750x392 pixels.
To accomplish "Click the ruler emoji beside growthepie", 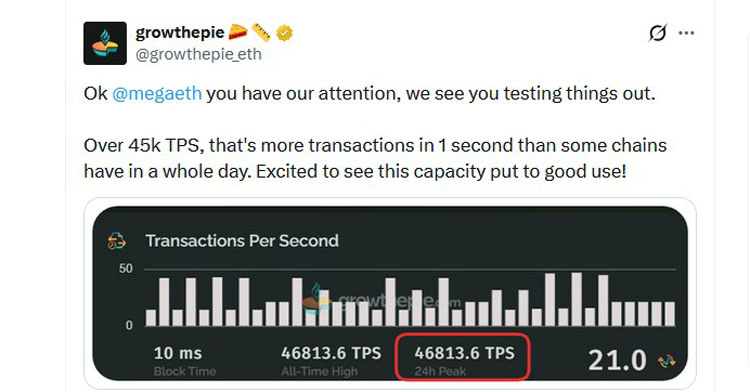I will coord(261,33).
